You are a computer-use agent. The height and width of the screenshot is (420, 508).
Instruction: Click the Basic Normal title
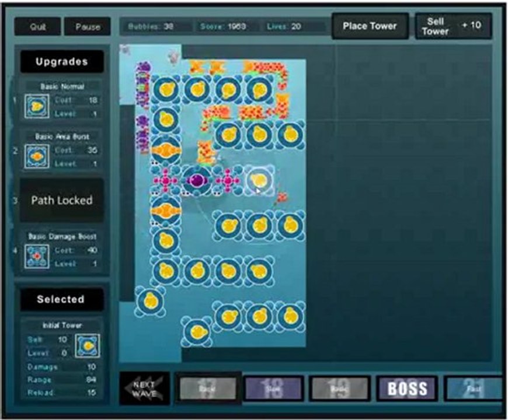62,86
